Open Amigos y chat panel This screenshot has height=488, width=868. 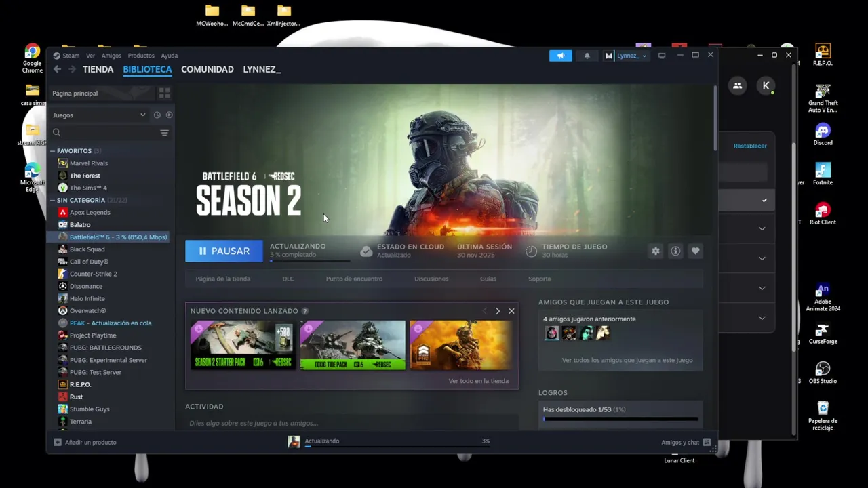coord(686,442)
